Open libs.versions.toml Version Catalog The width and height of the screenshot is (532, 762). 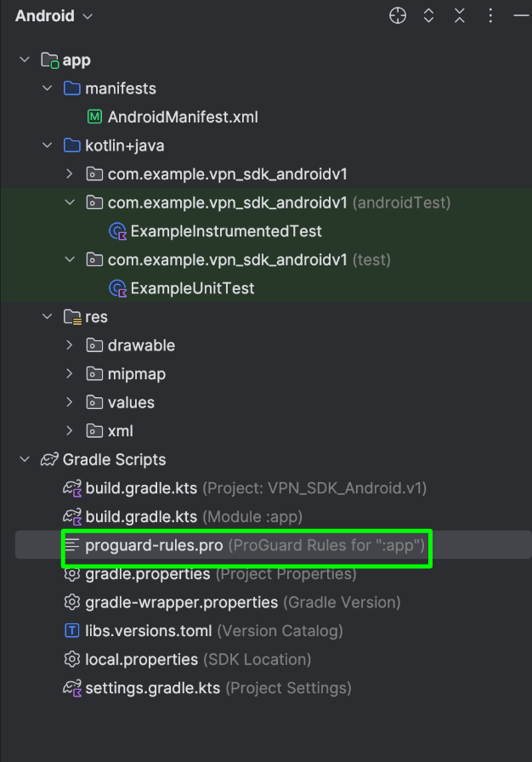click(149, 631)
